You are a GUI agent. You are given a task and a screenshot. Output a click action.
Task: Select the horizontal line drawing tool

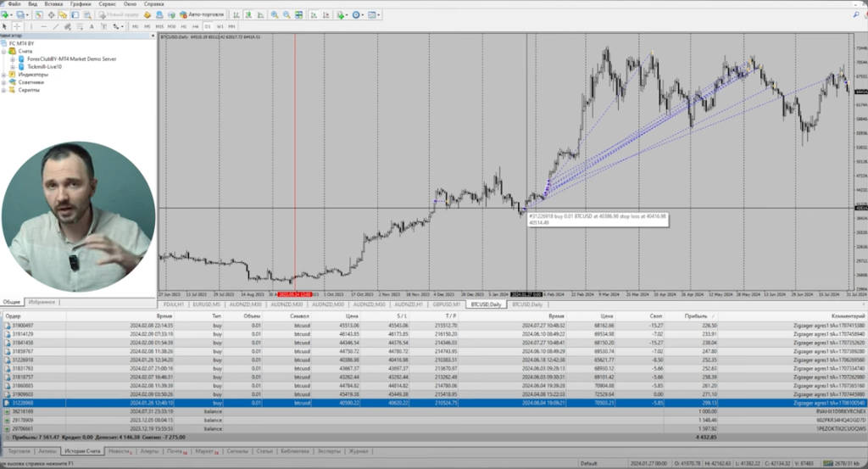42,26
